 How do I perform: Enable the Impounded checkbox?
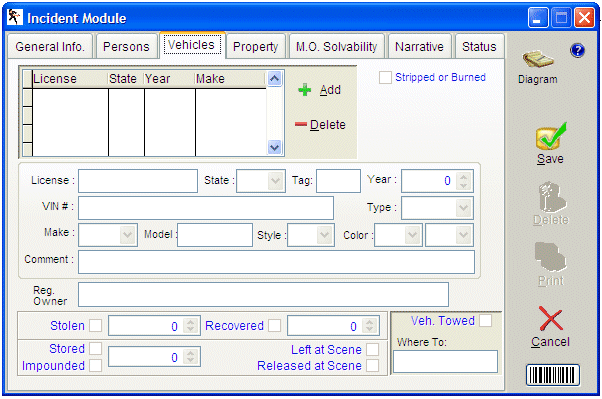(x=96, y=365)
